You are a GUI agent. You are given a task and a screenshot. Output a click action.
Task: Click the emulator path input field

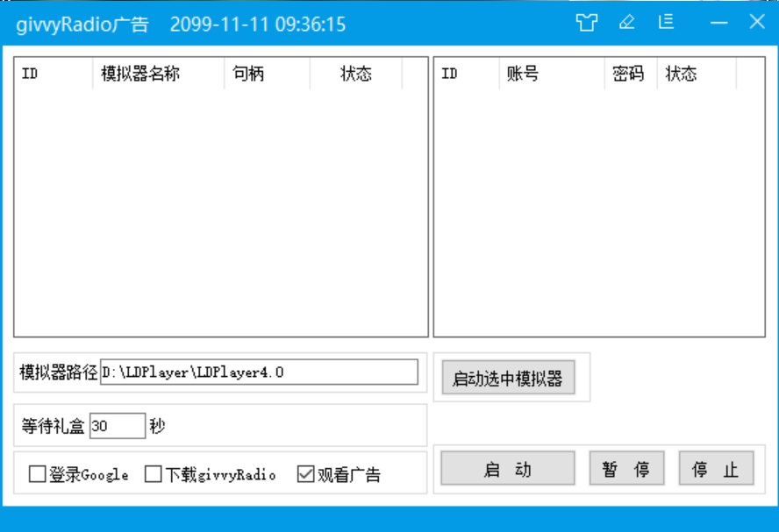pos(259,371)
